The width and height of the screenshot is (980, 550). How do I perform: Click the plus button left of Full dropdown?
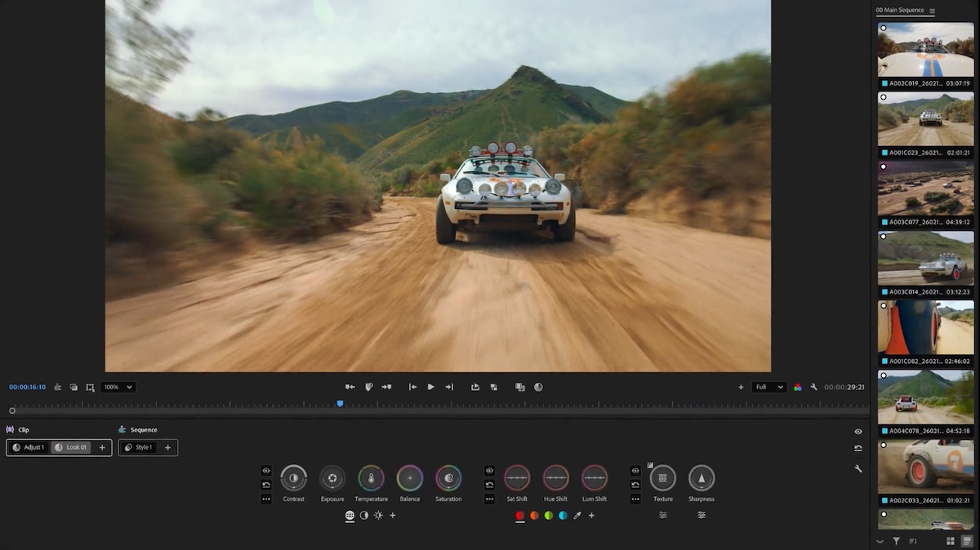741,387
